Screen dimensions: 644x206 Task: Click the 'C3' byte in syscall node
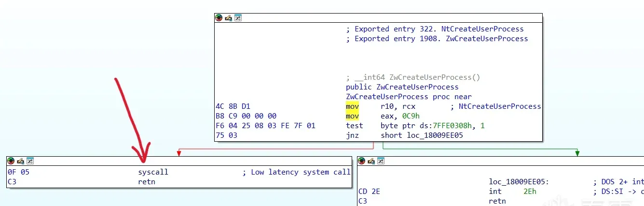click(x=12, y=182)
